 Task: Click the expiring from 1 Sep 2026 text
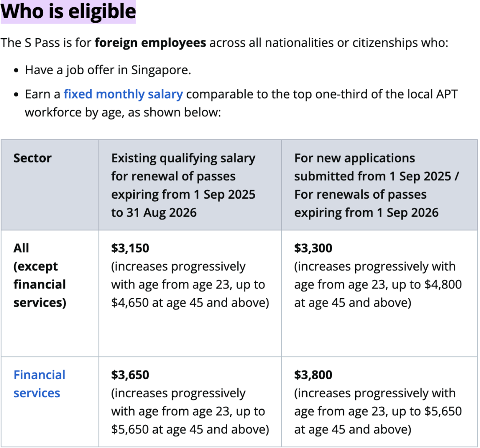[366, 212]
